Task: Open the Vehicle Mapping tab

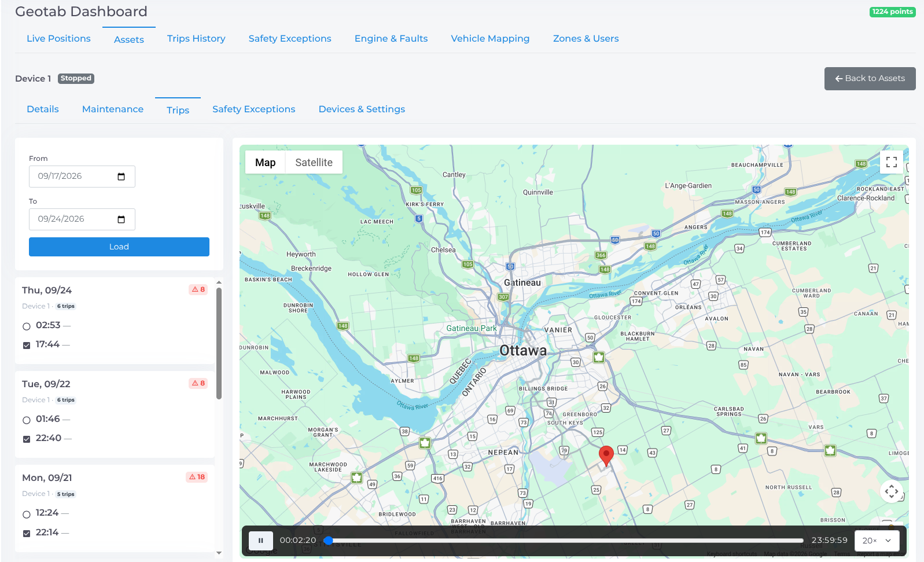Action: coord(490,39)
